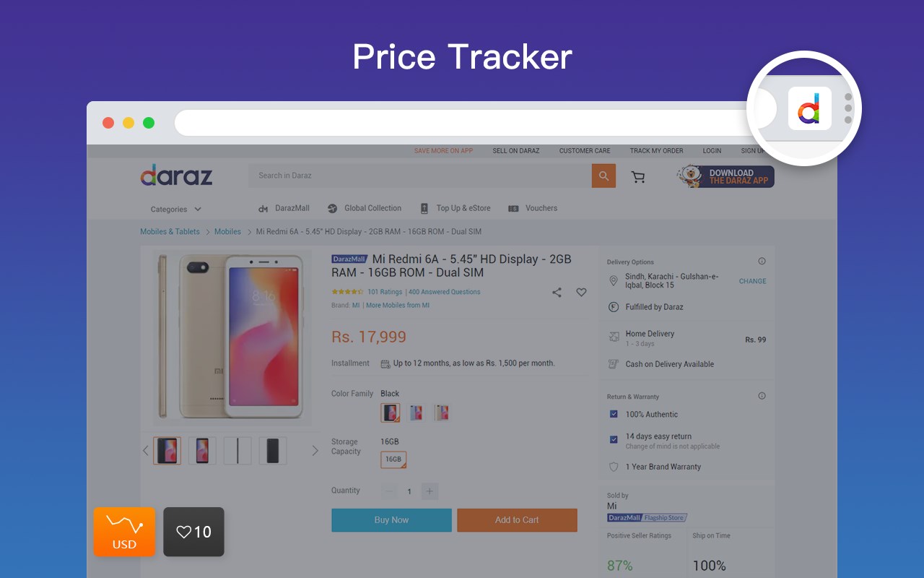Click the Buy Now button
Viewport: 924px width, 578px height.
(391, 520)
